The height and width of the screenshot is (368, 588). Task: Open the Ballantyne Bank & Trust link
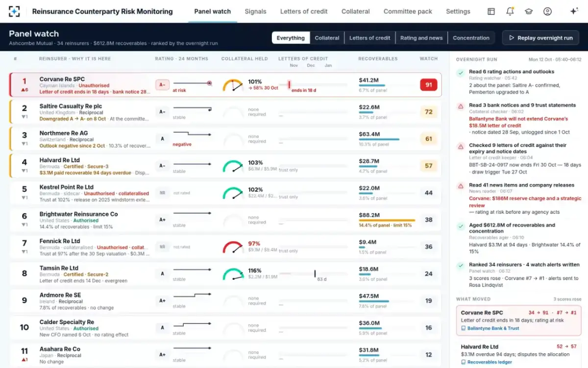493,328
